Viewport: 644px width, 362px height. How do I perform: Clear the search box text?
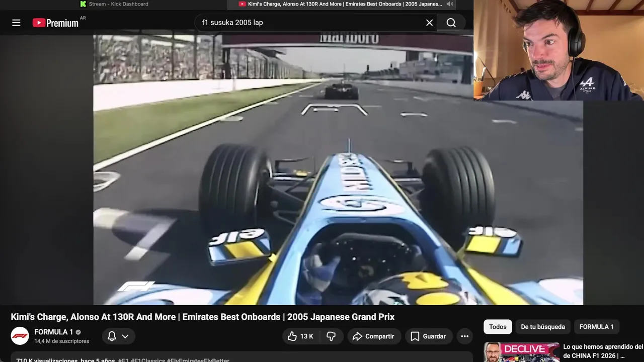(429, 23)
